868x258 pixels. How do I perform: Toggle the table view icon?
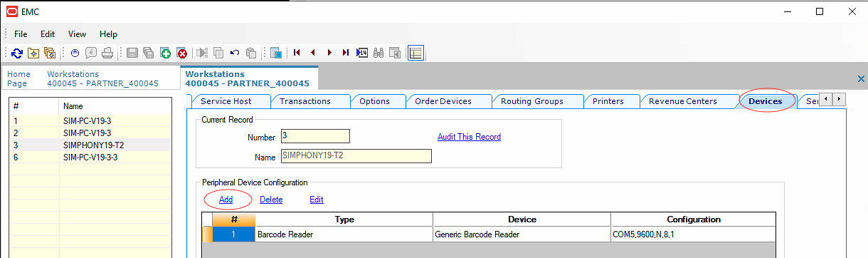[416, 53]
